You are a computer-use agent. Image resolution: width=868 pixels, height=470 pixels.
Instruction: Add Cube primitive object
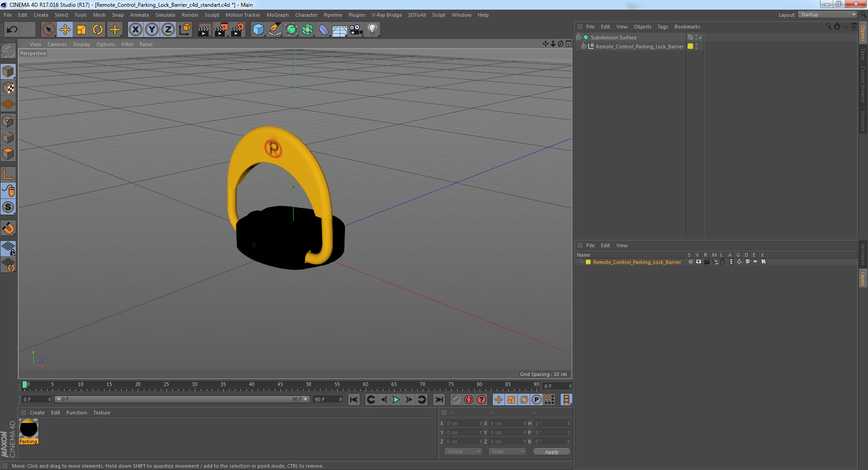point(258,30)
